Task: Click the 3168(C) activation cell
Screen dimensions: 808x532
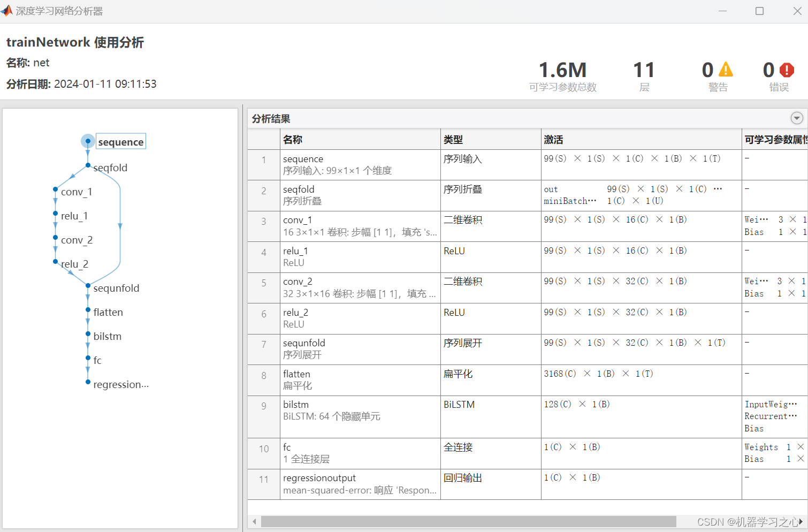Action: click(x=641, y=380)
